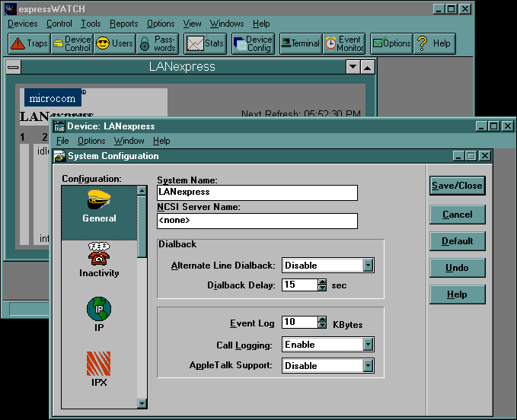Open the View menu in expressWATCH
This screenshot has height=420, width=517.
pyautogui.click(x=192, y=24)
